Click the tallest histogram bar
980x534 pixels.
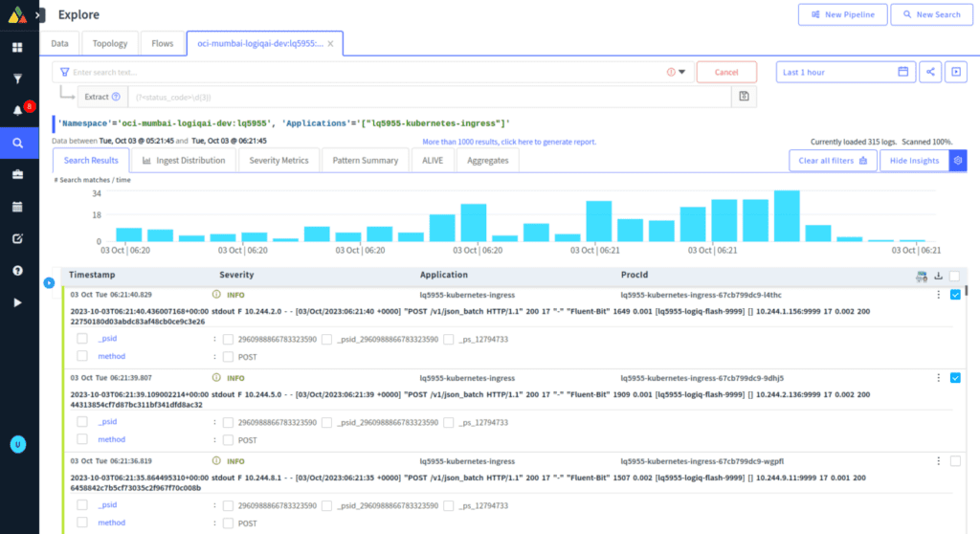pos(787,215)
